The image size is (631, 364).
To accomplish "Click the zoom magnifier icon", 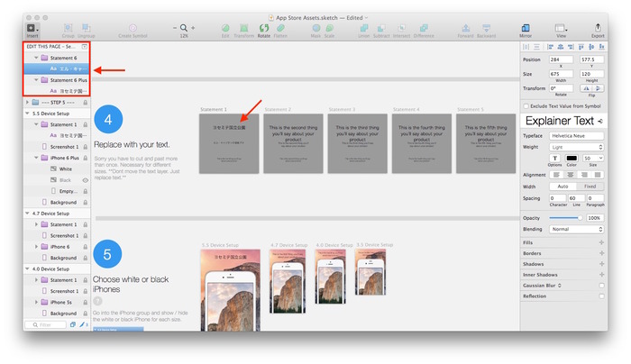I will [184, 28].
